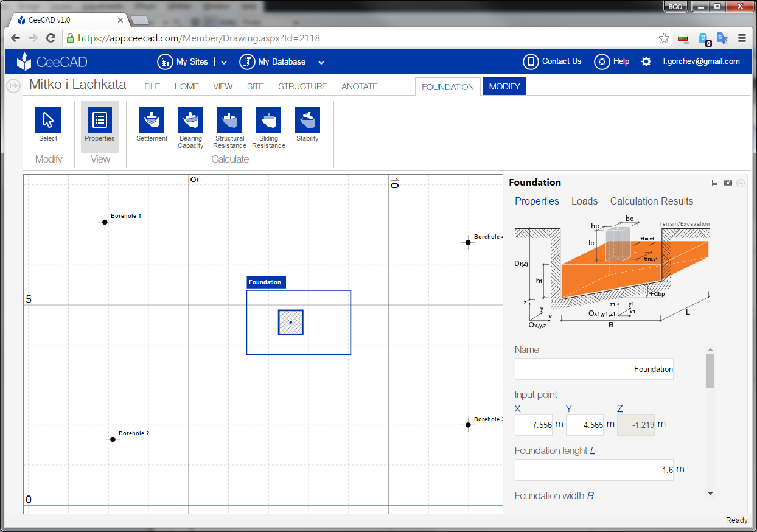Screen dimensions: 757x532
Task: Open the SITE ribbon tab
Action: (x=256, y=86)
